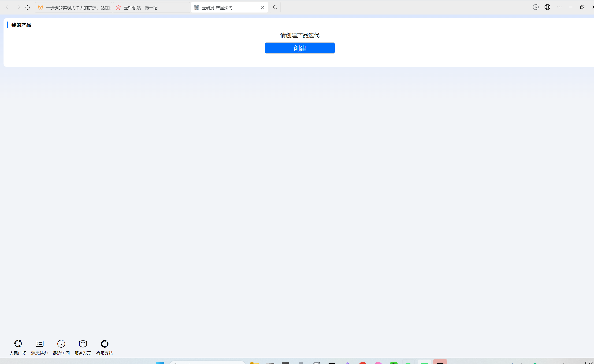Go back to previous page
The image size is (594, 364).
[x=7, y=7]
